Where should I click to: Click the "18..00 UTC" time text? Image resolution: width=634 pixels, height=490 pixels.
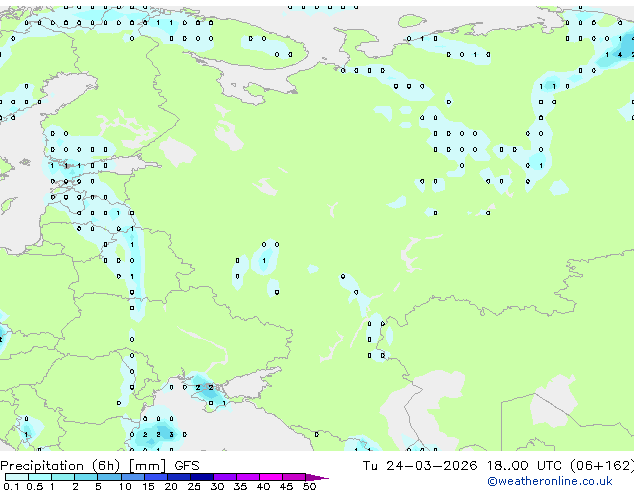[x=524, y=466]
